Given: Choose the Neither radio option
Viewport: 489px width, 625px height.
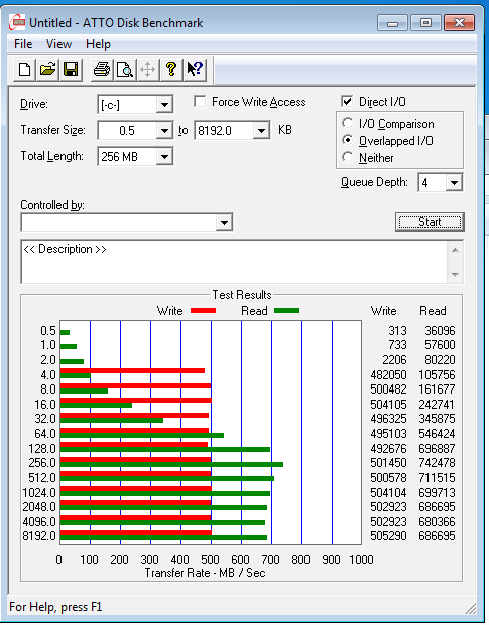Looking at the screenshot, I should click(348, 157).
